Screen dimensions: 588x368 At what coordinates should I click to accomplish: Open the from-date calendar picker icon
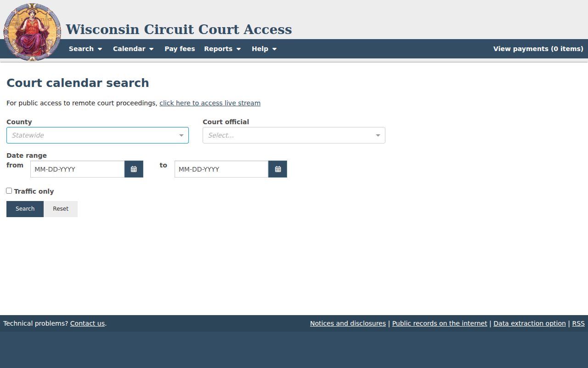click(134, 169)
